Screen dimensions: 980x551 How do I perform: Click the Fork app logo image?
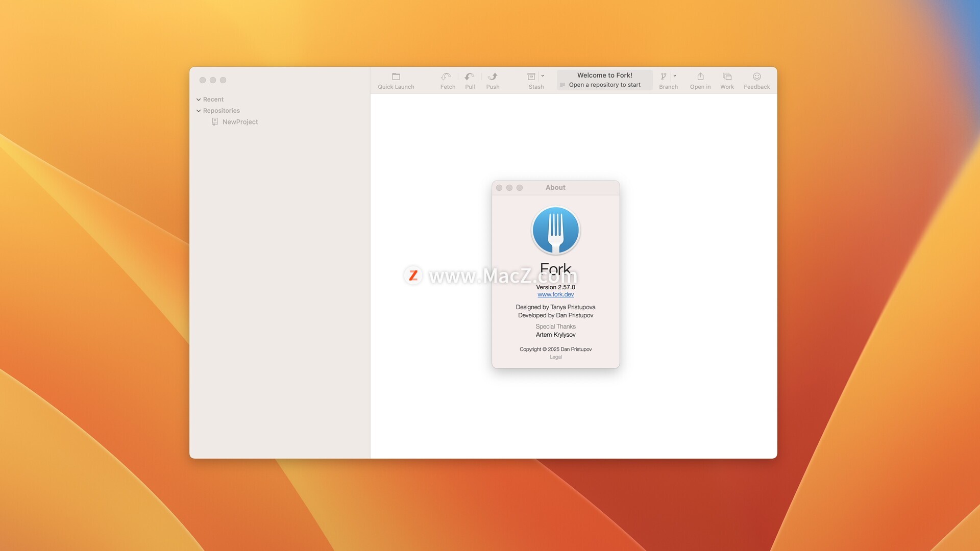[555, 231]
